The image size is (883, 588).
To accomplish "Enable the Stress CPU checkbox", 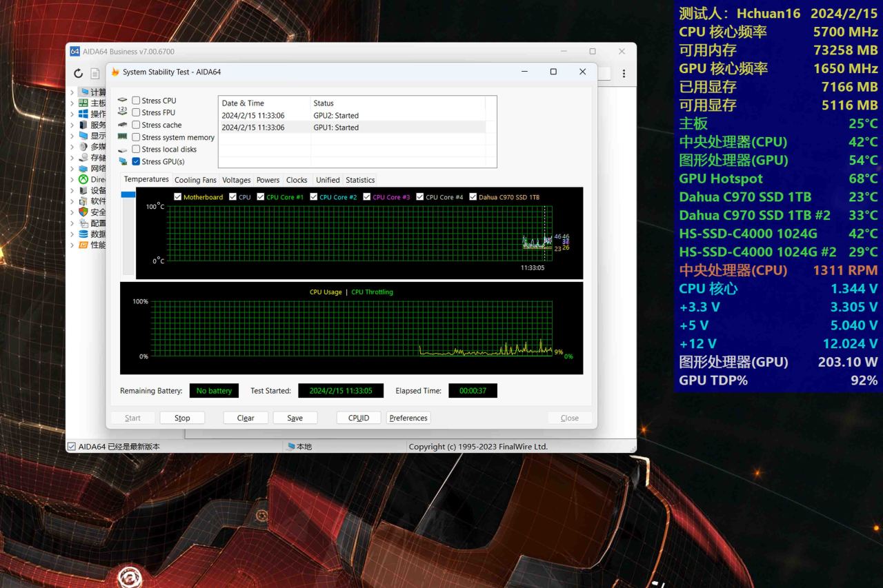I will coord(136,101).
